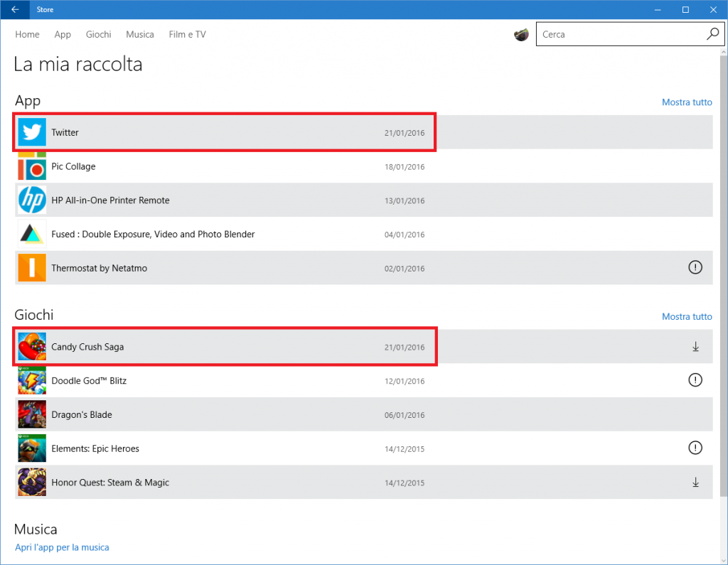Open the user account avatar
The width and height of the screenshot is (728, 565).
click(x=521, y=34)
